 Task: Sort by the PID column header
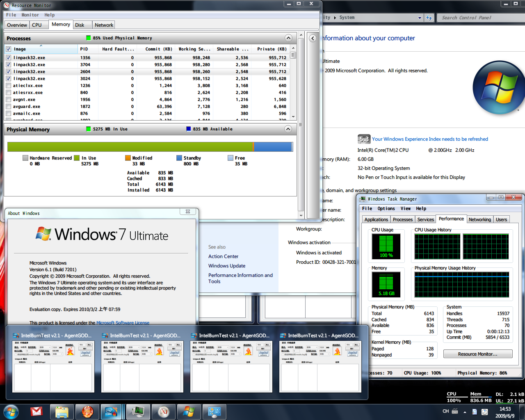[88, 49]
